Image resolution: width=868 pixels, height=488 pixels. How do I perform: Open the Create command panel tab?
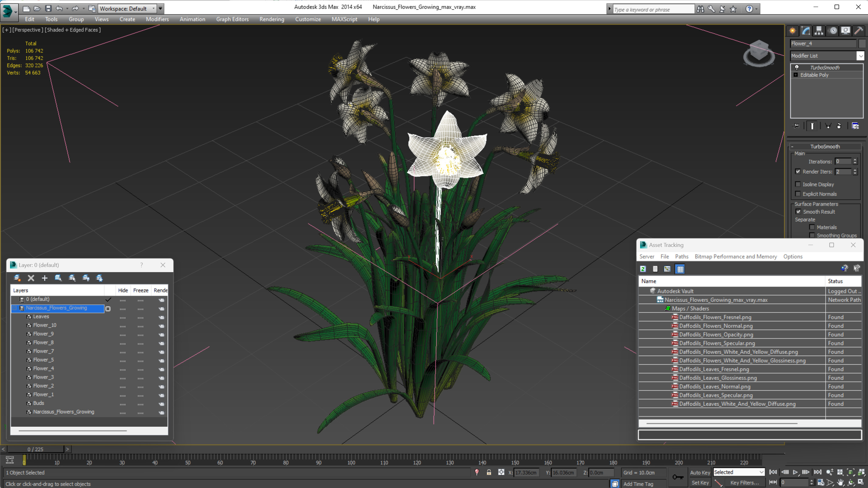pyautogui.click(x=793, y=31)
